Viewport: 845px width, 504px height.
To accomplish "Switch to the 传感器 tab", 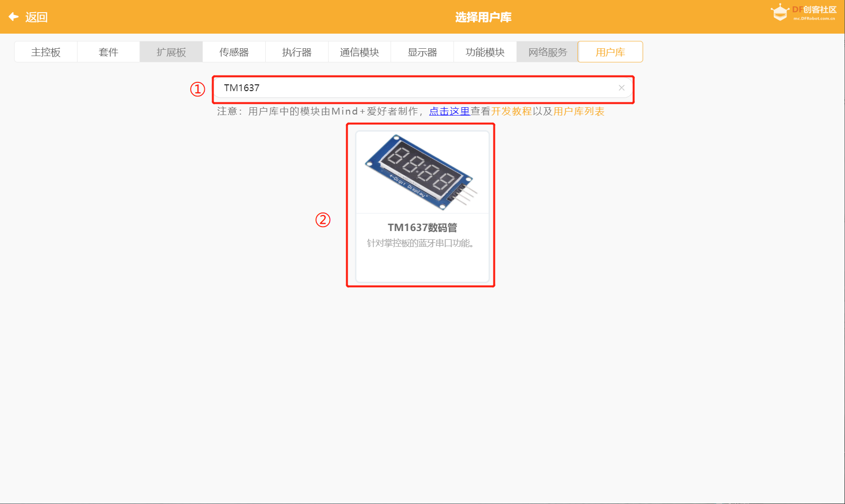I will click(234, 52).
